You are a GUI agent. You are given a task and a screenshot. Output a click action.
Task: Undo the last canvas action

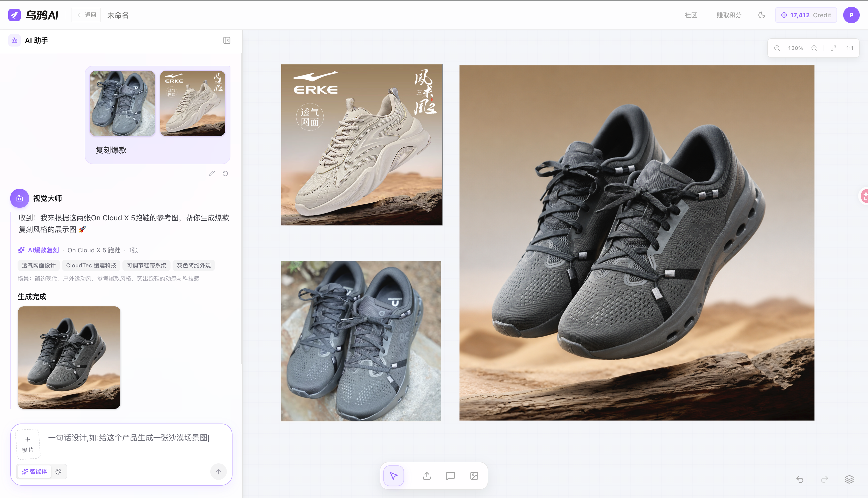(800, 479)
